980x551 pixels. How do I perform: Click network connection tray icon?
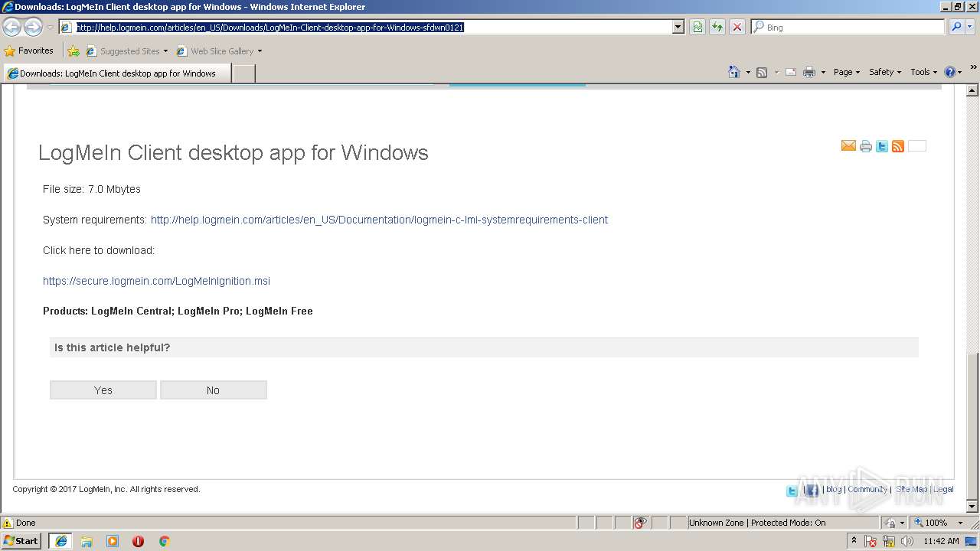click(889, 542)
